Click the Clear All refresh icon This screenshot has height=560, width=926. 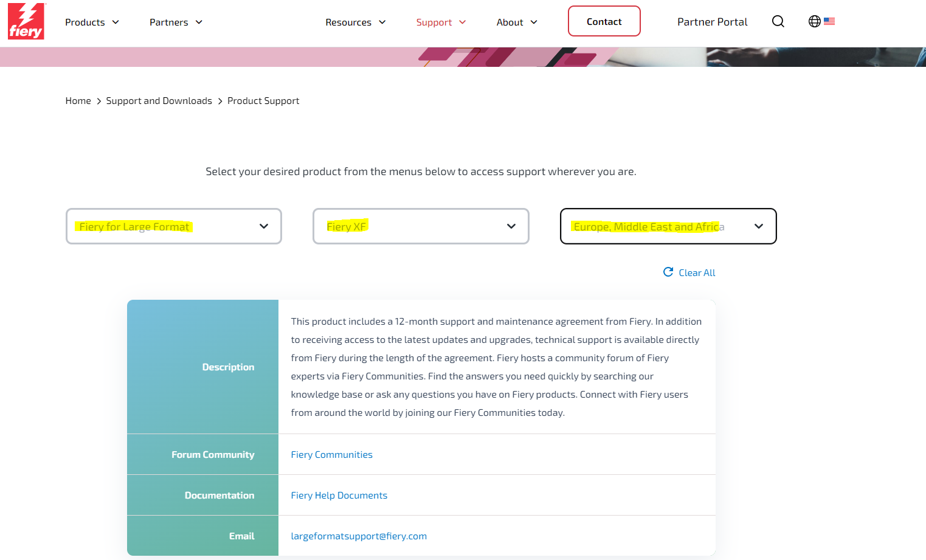coord(668,272)
